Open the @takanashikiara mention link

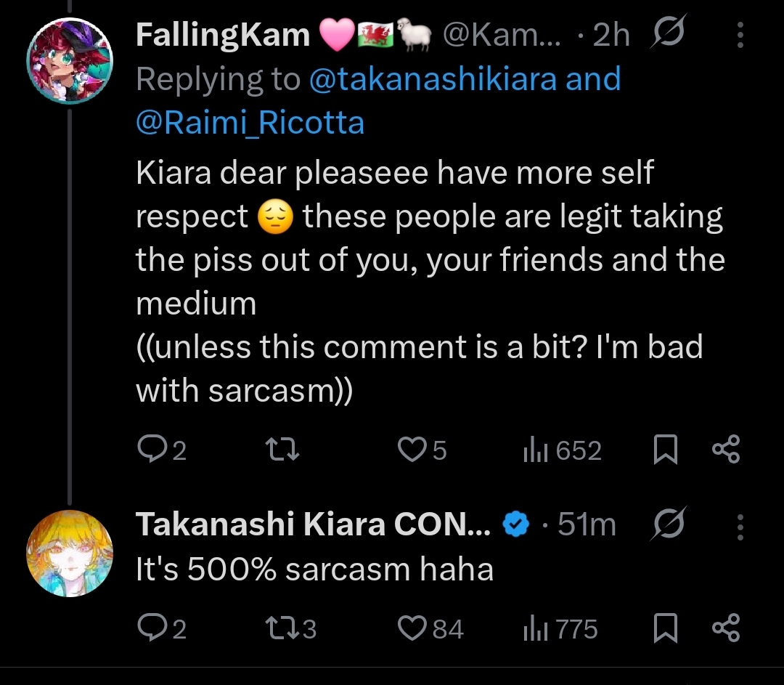tap(433, 79)
